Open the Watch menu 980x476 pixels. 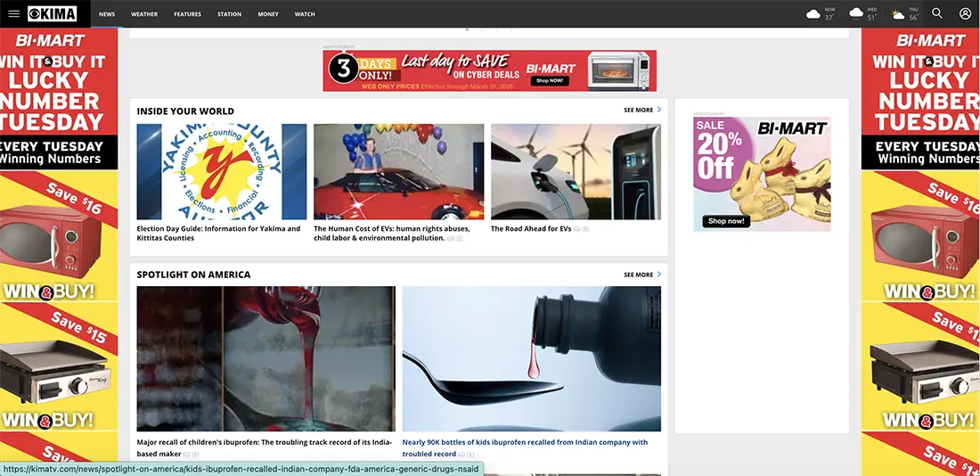(305, 13)
